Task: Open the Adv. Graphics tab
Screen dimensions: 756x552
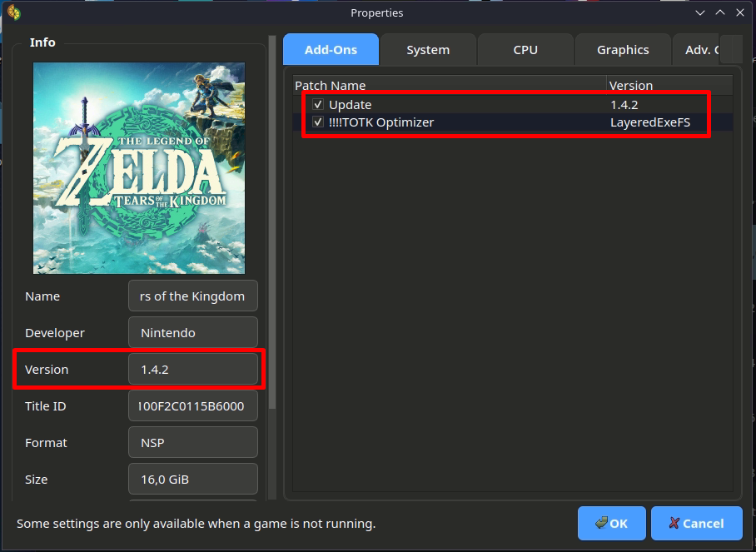Action: click(x=696, y=50)
